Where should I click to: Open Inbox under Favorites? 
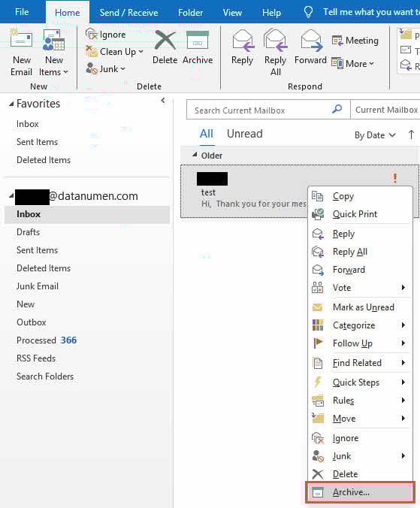pyautogui.click(x=28, y=124)
